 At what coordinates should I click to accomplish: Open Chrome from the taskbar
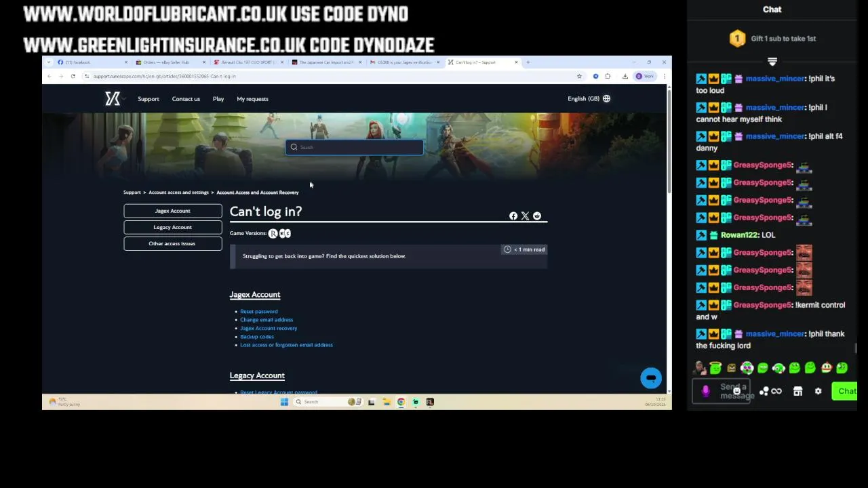401,402
